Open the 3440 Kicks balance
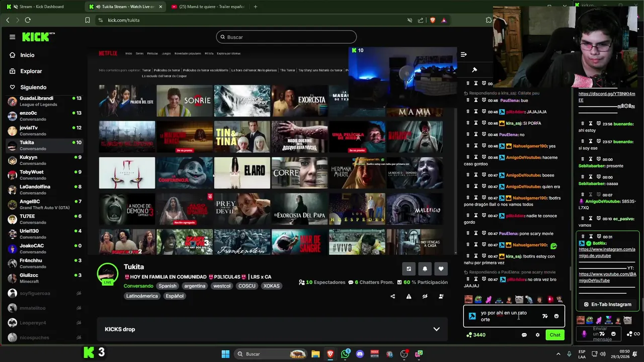The image size is (644, 362). click(x=476, y=335)
